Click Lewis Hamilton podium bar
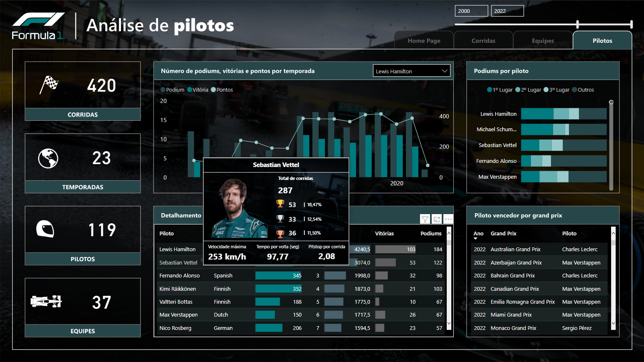Screen dimensions: 644x362 (x=564, y=114)
